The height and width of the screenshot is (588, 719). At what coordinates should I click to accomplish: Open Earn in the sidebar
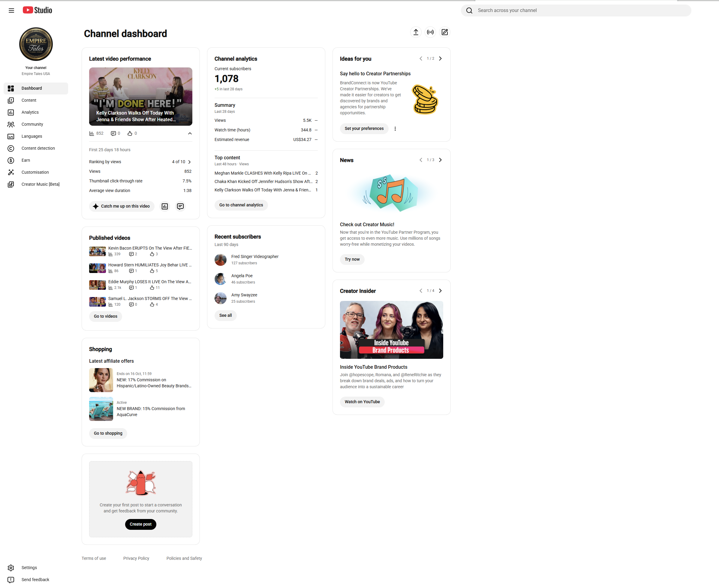click(36, 160)
